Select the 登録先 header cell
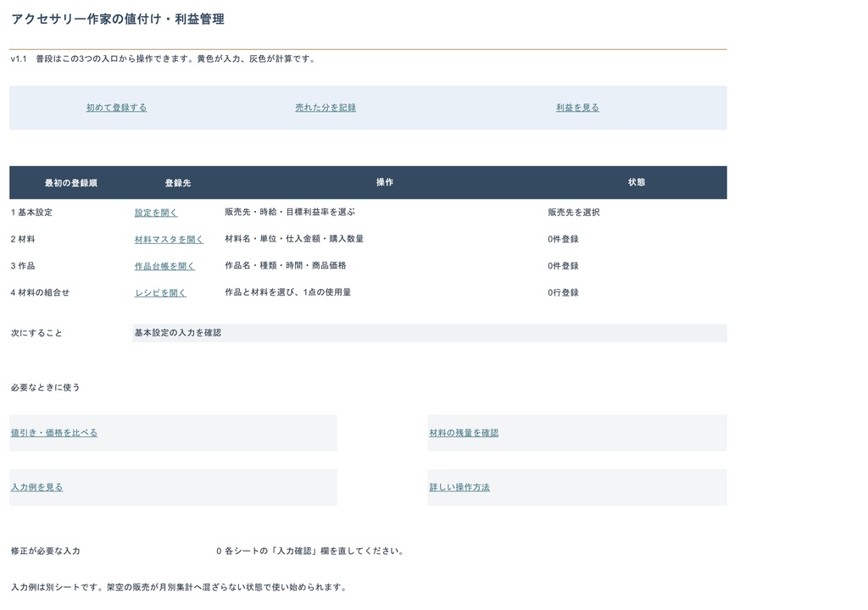868x610 pixels. pyautogui.click(x=178, y=183)
